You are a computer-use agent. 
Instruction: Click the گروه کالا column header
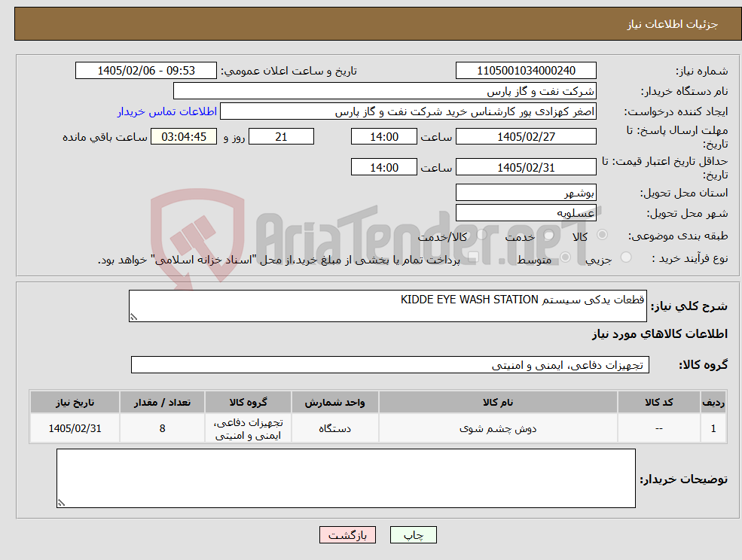click(x=248, y=402)
